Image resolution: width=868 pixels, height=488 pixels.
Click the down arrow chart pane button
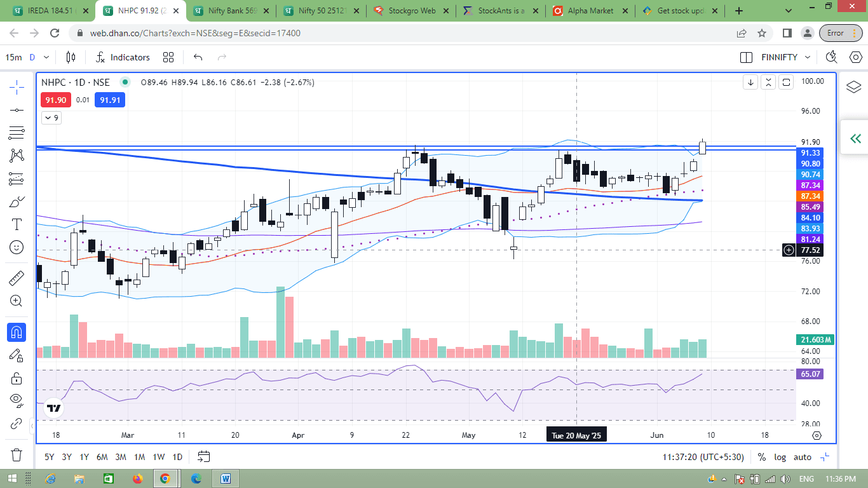point(750,82)
